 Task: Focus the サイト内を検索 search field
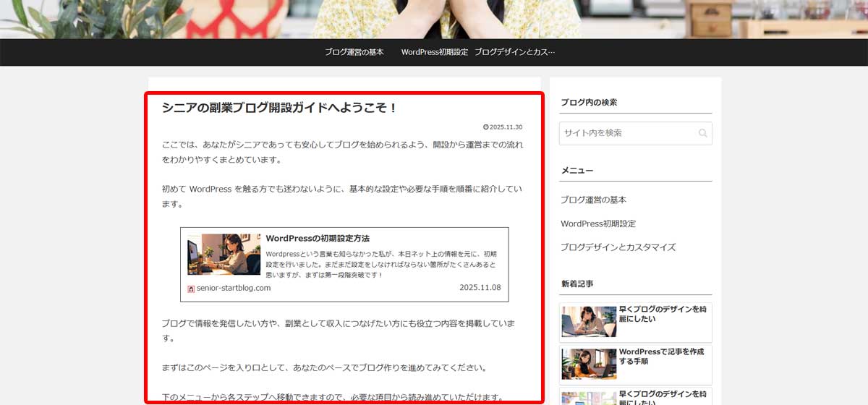click(635, 133)
